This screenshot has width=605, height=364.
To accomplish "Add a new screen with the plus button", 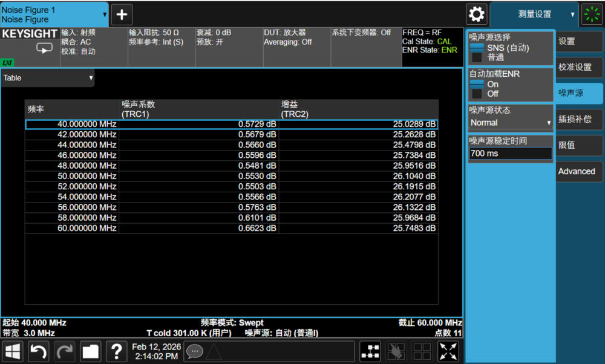I will pyautogui.click(x=122, y=15).
